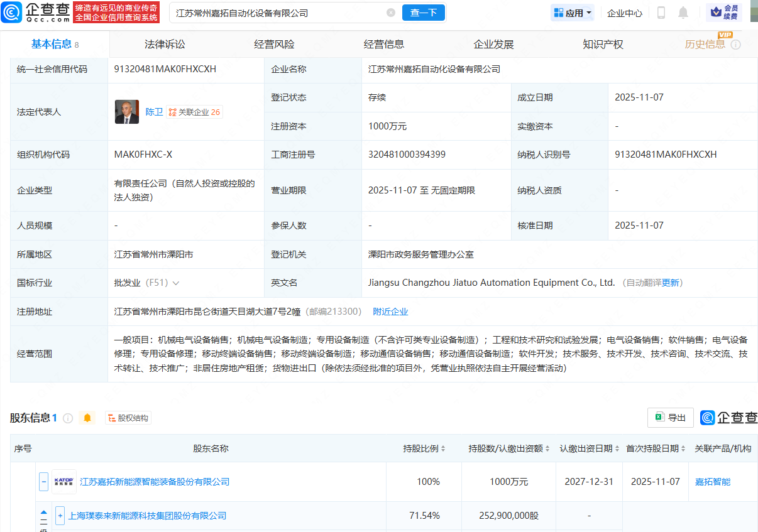Click inside the company name search field
The width and height of the screenshot is (758, 532).
coord(270,12)
